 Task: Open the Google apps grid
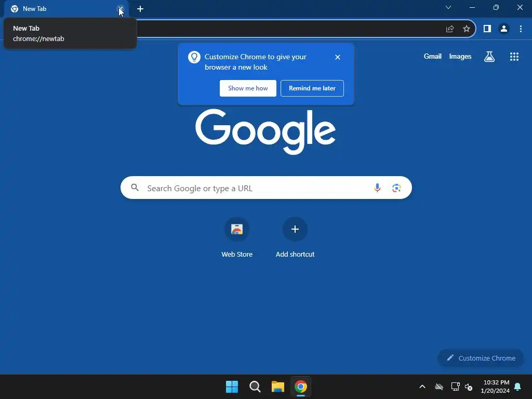pos(514,57)
